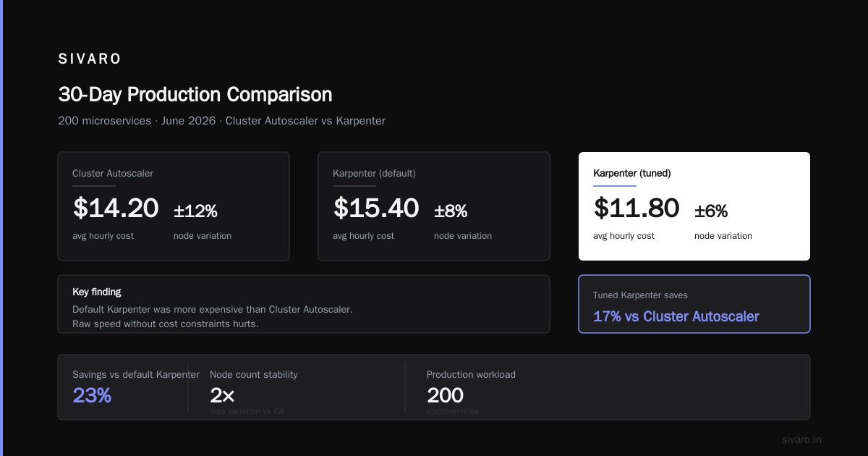Select the $15.40 hourly cost value
The height and width of the screenshot is (456, 868).
pos(376,208)
